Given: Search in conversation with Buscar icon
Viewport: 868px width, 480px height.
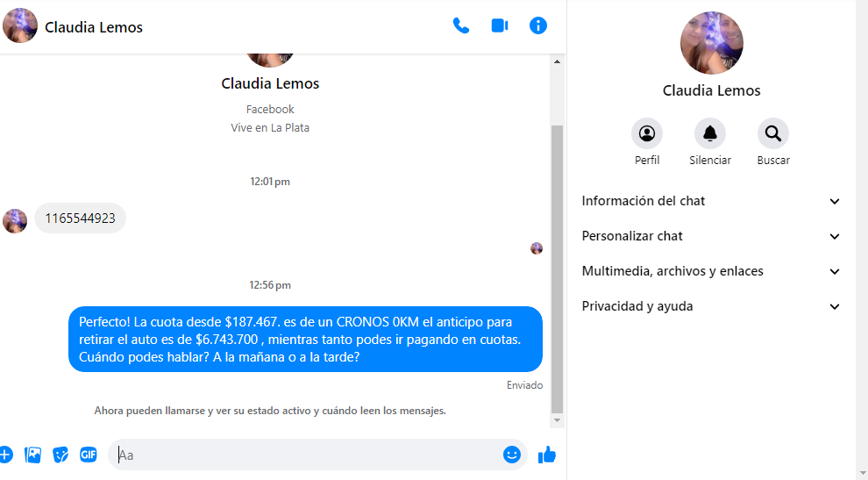Looking at the screenshot, I should click(773, 133).
